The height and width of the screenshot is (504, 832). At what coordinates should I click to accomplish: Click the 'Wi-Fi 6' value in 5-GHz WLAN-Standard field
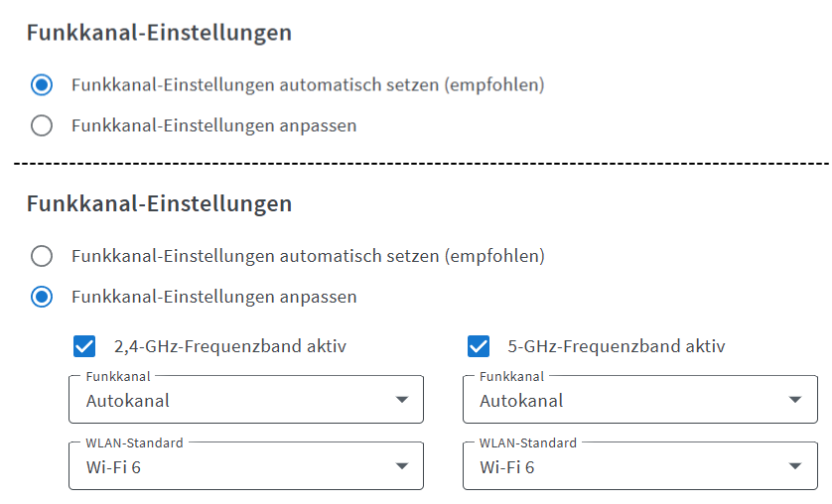506,466
